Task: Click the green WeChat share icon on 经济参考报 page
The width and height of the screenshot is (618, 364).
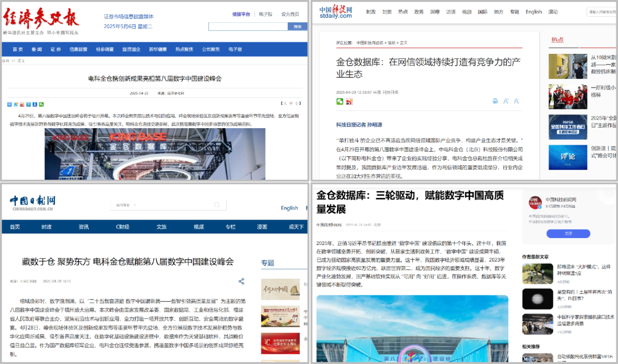Action: point(41,105)
